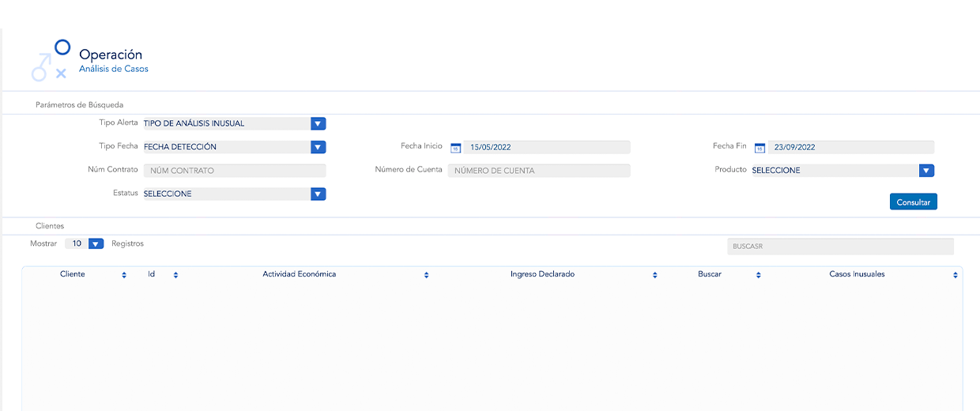Click the Operación gender symbols logo icon
Screen dimensions: 980x411
pyautogui.click(x=51, y=60)
